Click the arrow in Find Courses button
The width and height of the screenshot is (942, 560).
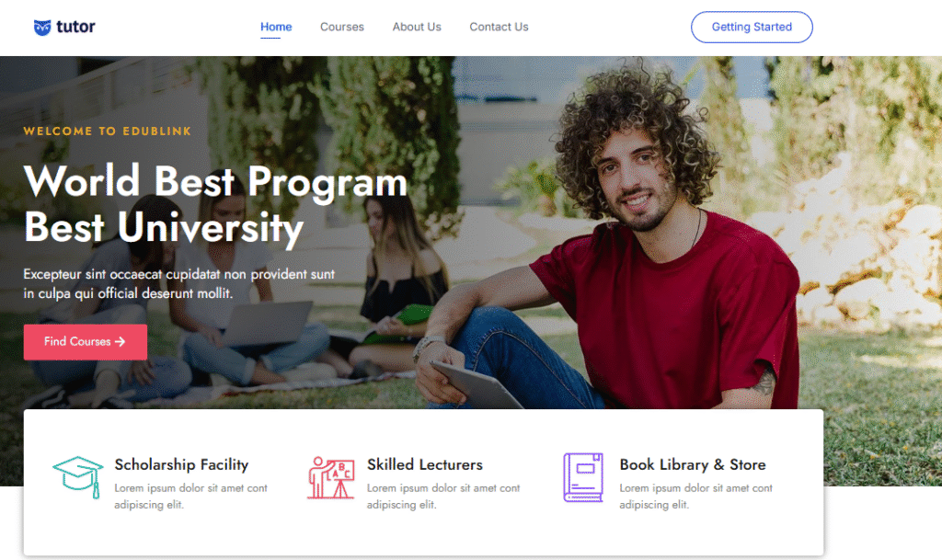coord(121,341)
